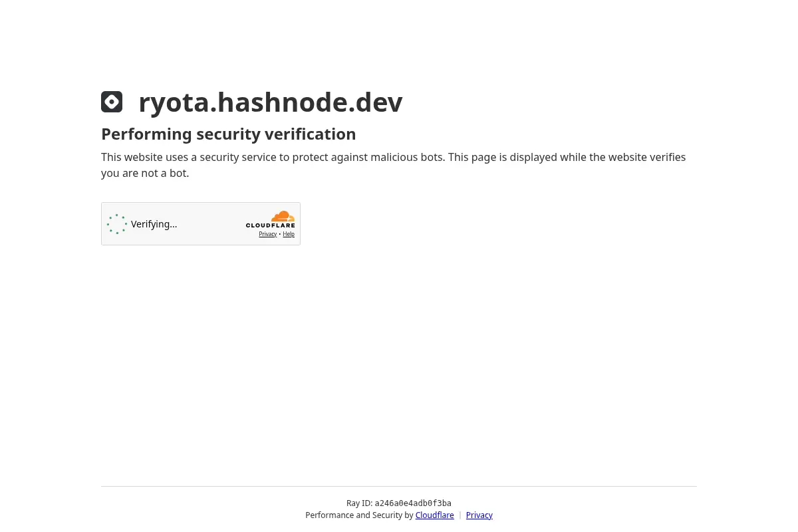Click the ryota.hashnode.dev heading
798x532 pixels.
click(x=270, y=102)
